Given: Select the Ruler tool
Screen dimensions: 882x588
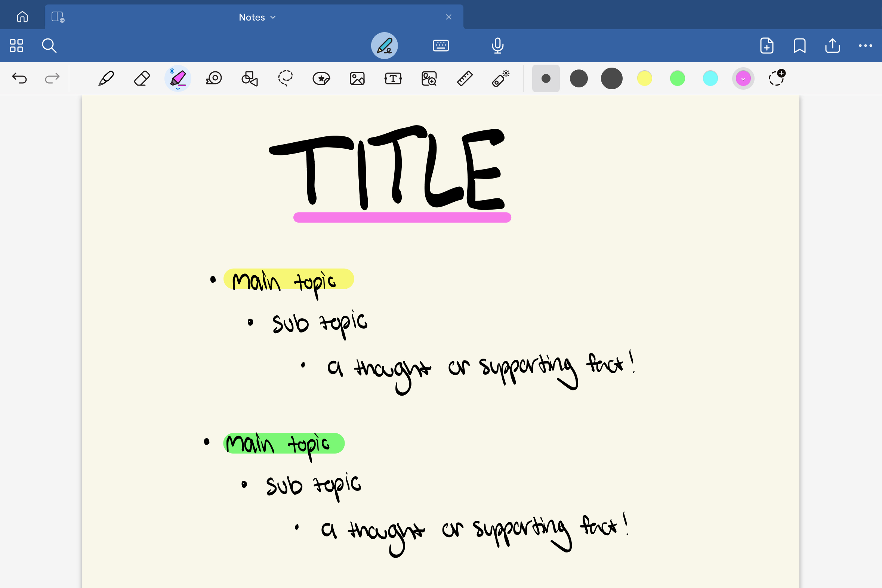Looking at the screenshot, I should click(x=464, y=78).
